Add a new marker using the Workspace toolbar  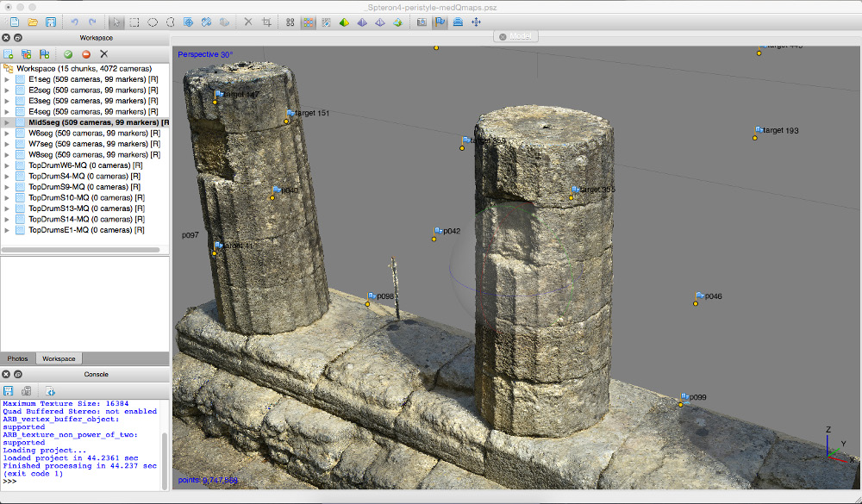click(46, 53)
